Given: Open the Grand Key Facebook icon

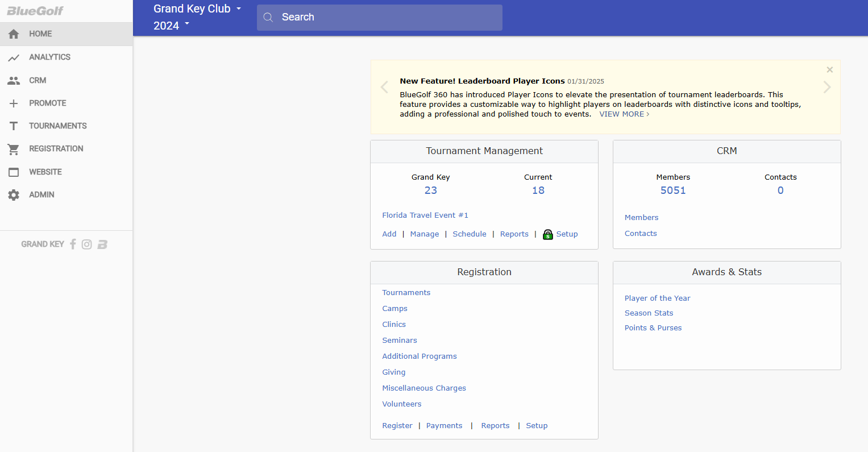Looking at the screenshot, I should pyautogui.click(x=73, y=244).
